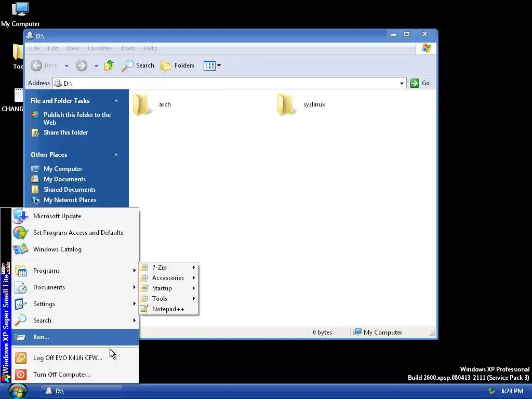Click My Computer zone in status bar

pos(378,332)
